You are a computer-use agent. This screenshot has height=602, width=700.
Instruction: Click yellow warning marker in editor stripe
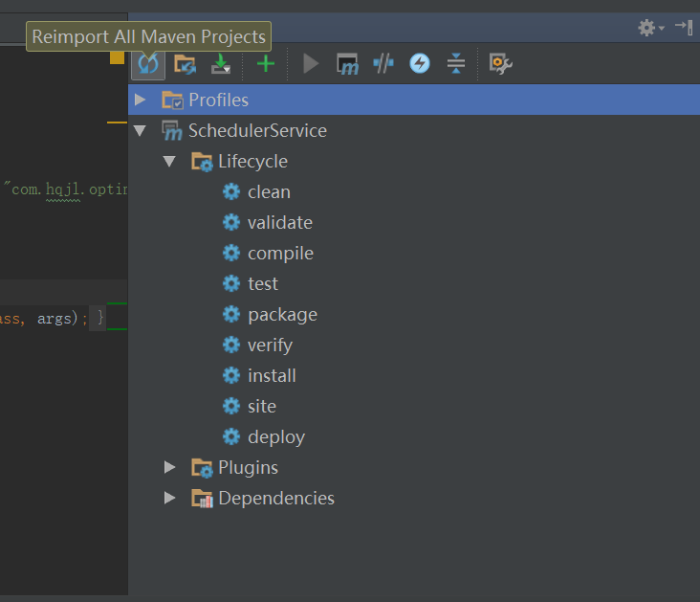point(117,58)
